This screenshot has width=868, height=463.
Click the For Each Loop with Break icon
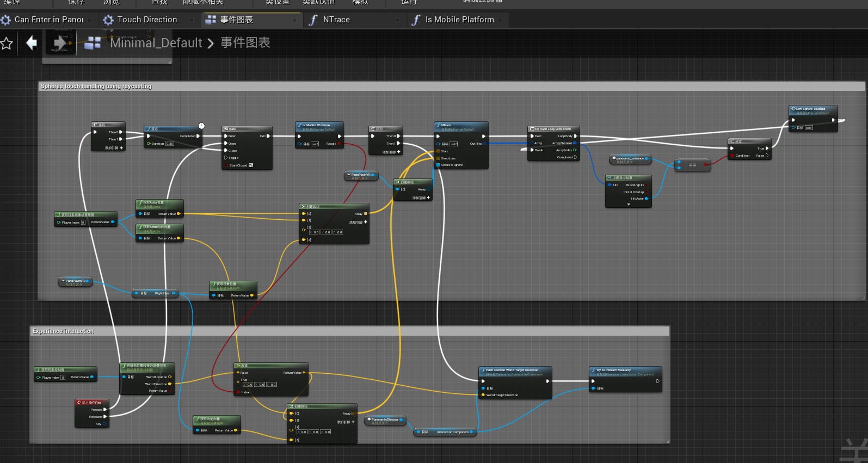point(532,129)
